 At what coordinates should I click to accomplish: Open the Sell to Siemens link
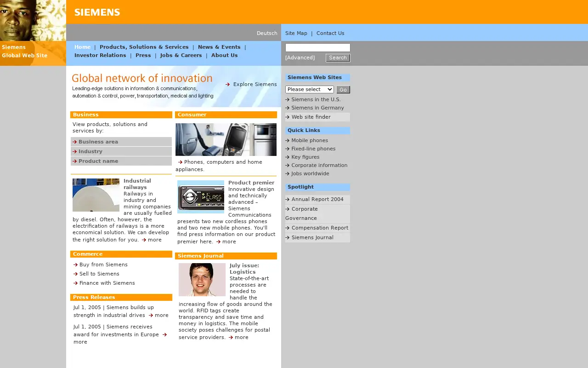coord(99,274)
